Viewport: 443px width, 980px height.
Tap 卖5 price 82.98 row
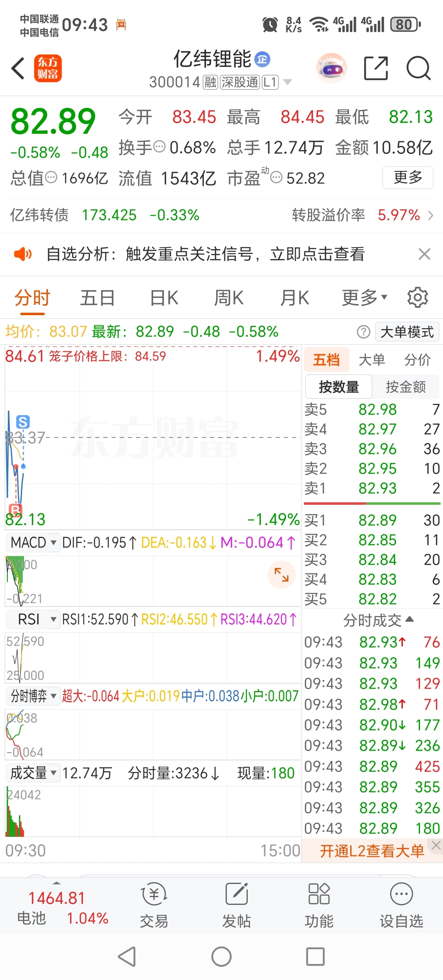point(372,409)
